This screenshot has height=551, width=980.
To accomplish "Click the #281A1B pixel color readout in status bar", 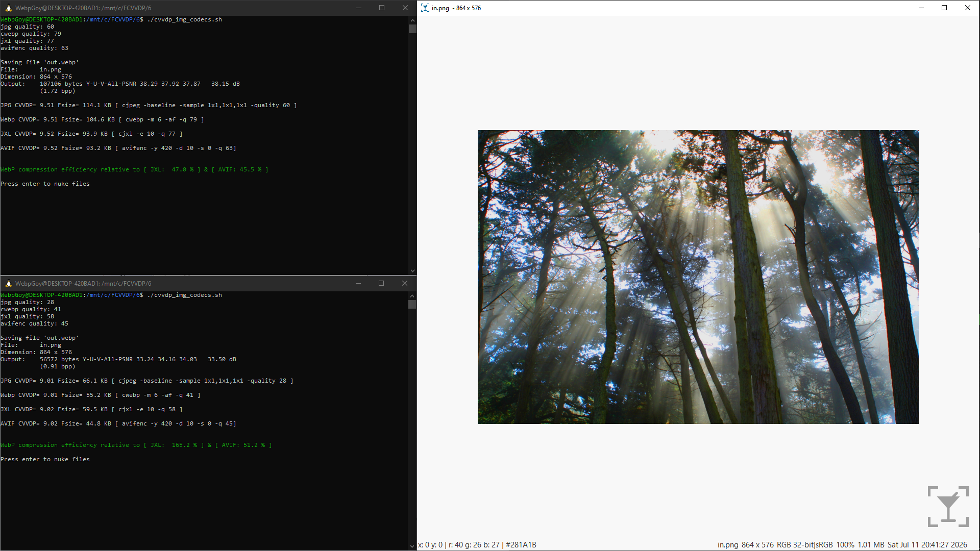I will click(521, 545).
